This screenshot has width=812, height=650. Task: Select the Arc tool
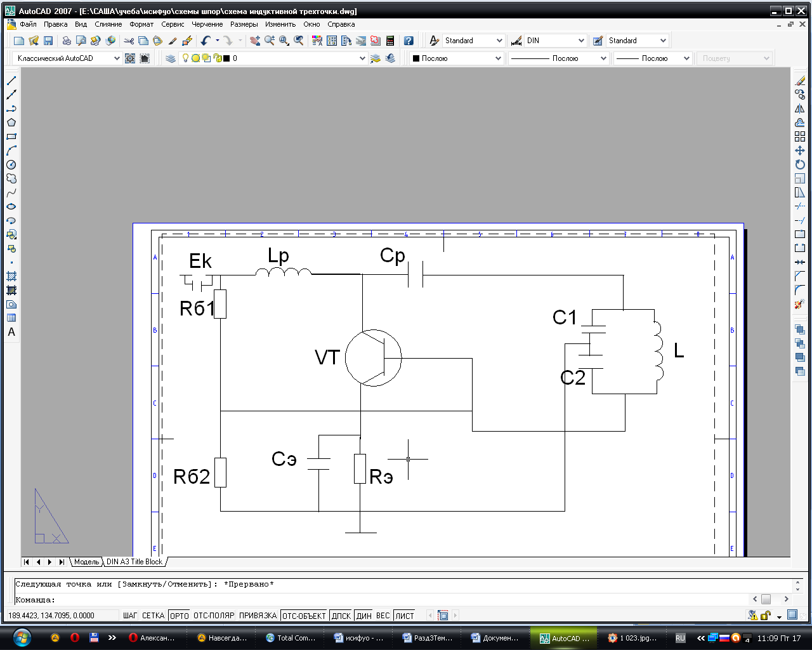[x=11, y=150]
